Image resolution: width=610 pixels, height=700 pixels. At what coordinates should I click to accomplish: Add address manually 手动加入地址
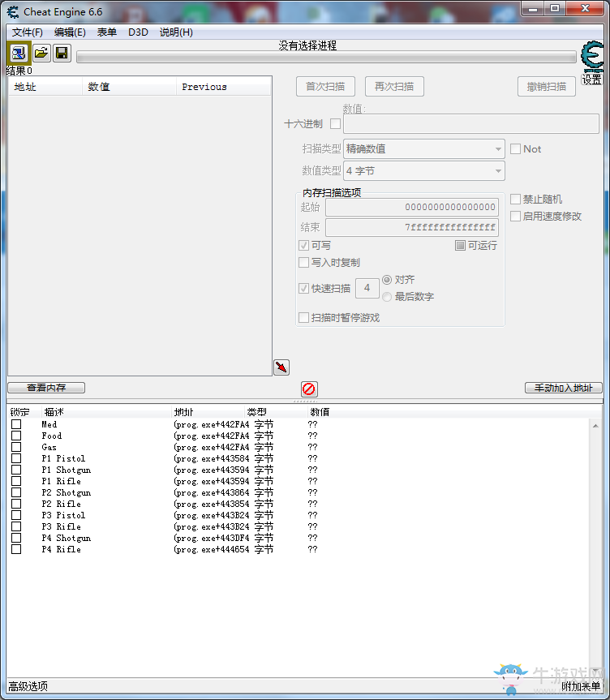tap(563, 388)
